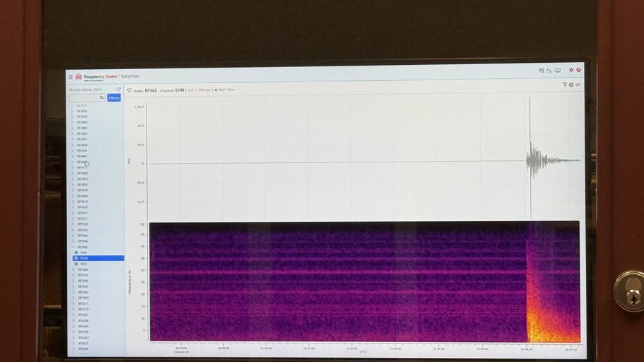Toggle the Real Time mode indicator
This screenshot has height=362, width=644.
click(x=225, y=90)
